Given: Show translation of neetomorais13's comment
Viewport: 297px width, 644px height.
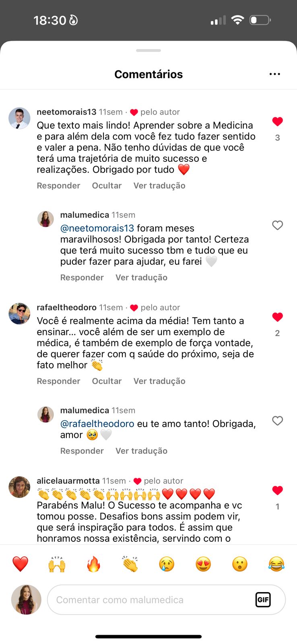Looking at the screenshot, I should [x=159, y=186].
